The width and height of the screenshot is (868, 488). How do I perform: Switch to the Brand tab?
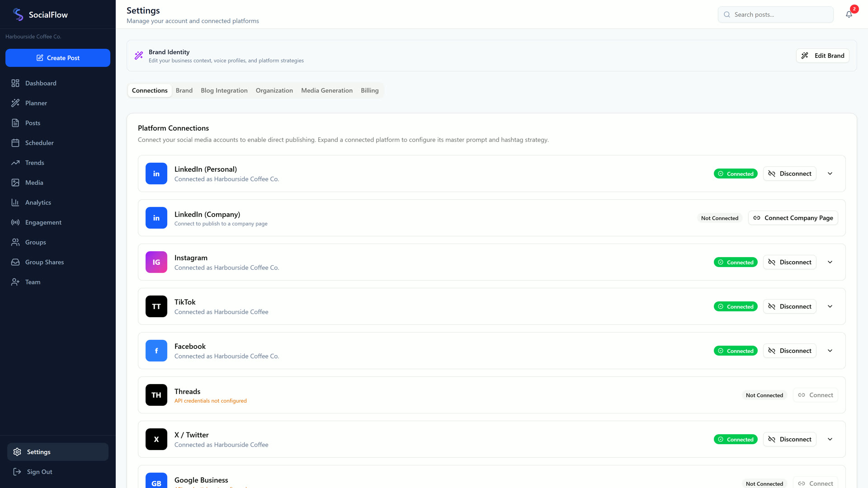click(x=184, y=90)
